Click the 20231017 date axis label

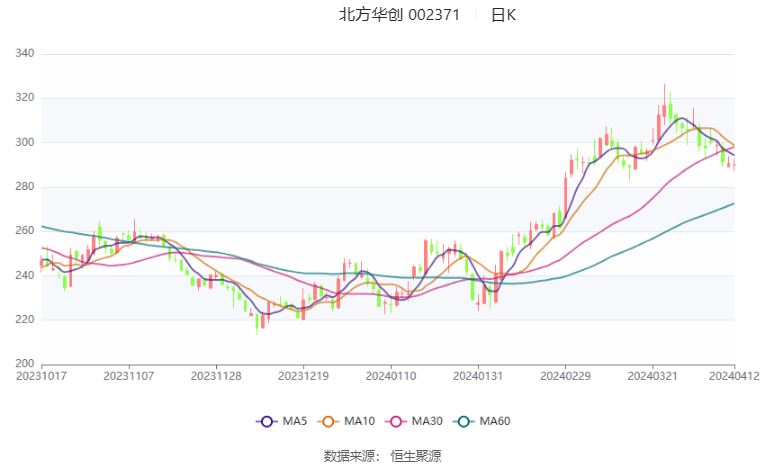pyautogui.click(x=41, y=376)
